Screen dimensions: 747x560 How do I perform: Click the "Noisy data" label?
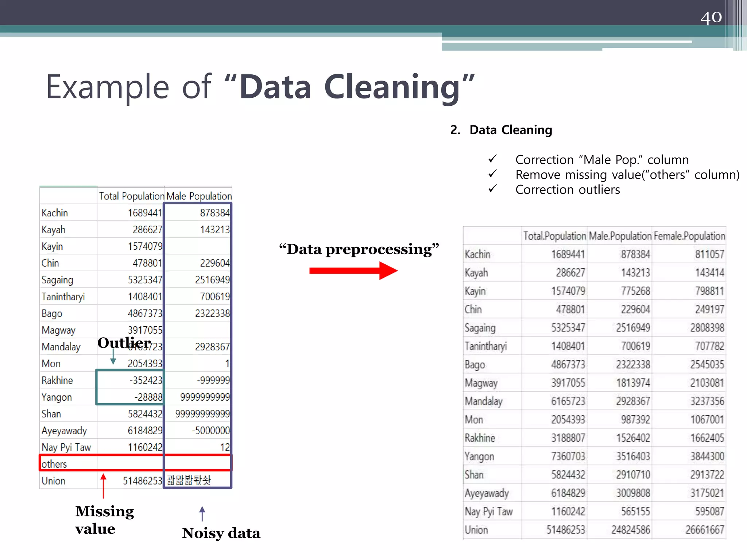pos(221,533)
